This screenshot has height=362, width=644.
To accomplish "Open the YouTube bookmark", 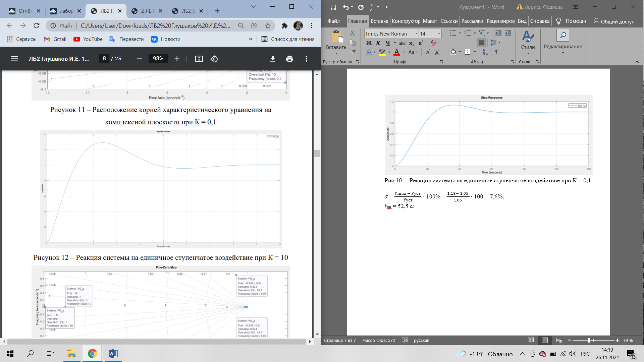I will (88, 39).
